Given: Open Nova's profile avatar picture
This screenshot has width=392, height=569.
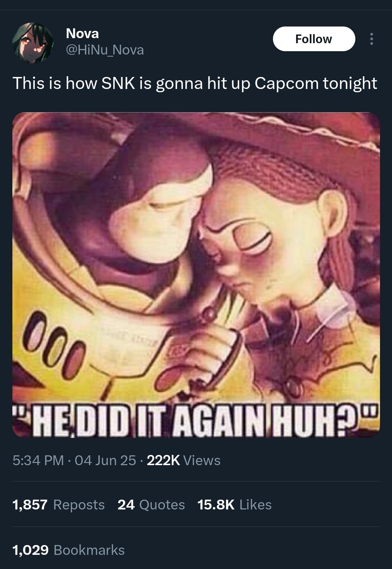Looking at the screenshot, I should coord(33,43).
